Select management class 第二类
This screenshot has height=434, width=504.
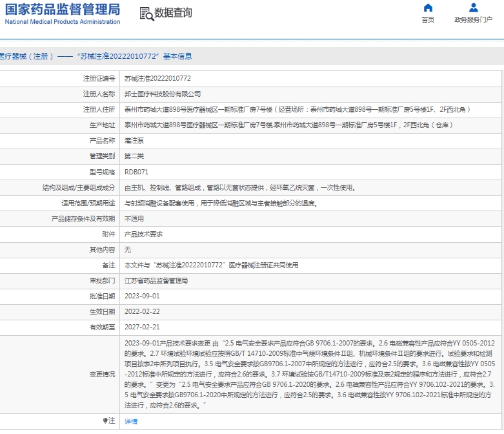point(134,156)
